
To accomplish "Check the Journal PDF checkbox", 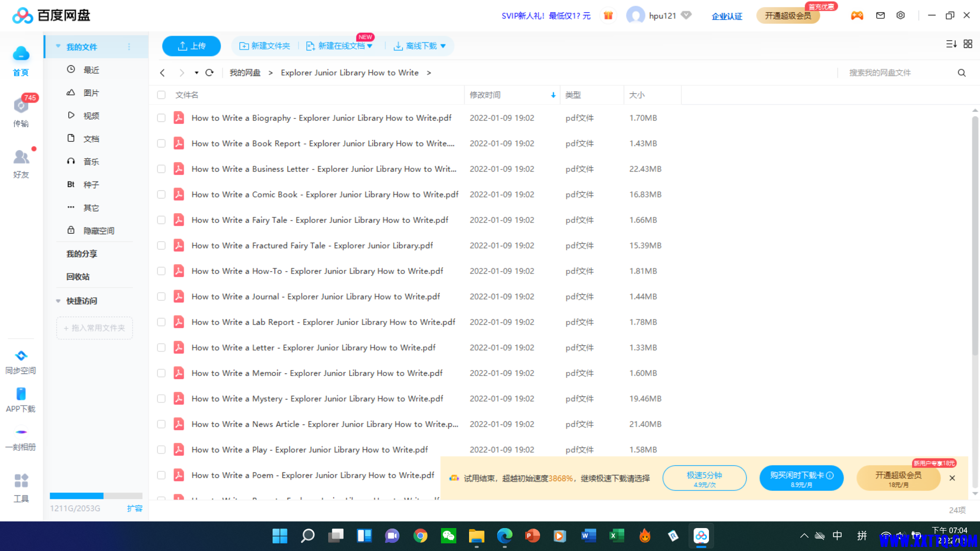I will (x=161, y=296).
